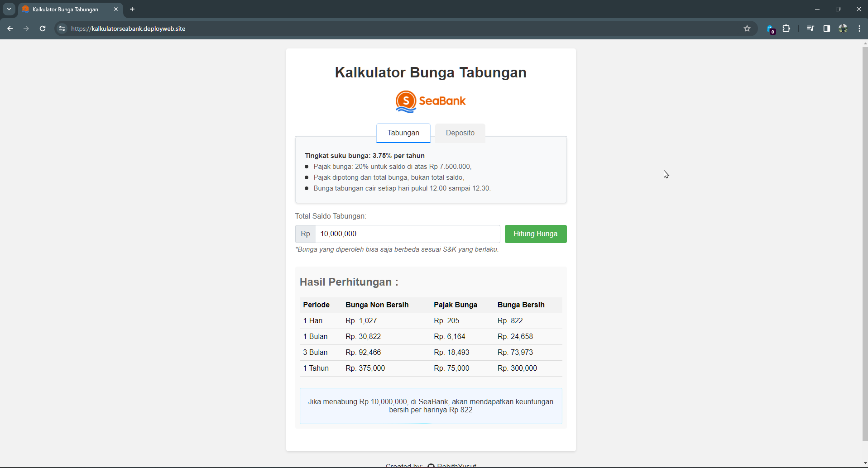868x468 pixels.
Task: Switch to the Deposito tab
Action: click(460, 133)
